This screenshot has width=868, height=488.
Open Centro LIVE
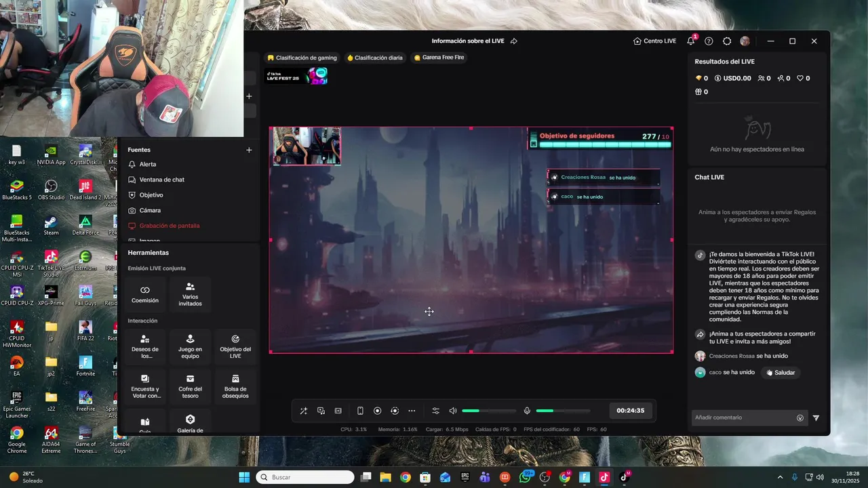[654, 41]
